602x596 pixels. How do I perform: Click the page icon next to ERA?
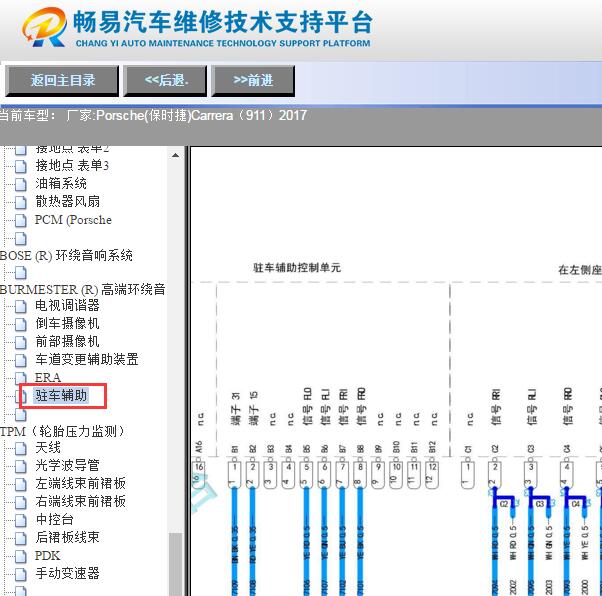[21, 377]
